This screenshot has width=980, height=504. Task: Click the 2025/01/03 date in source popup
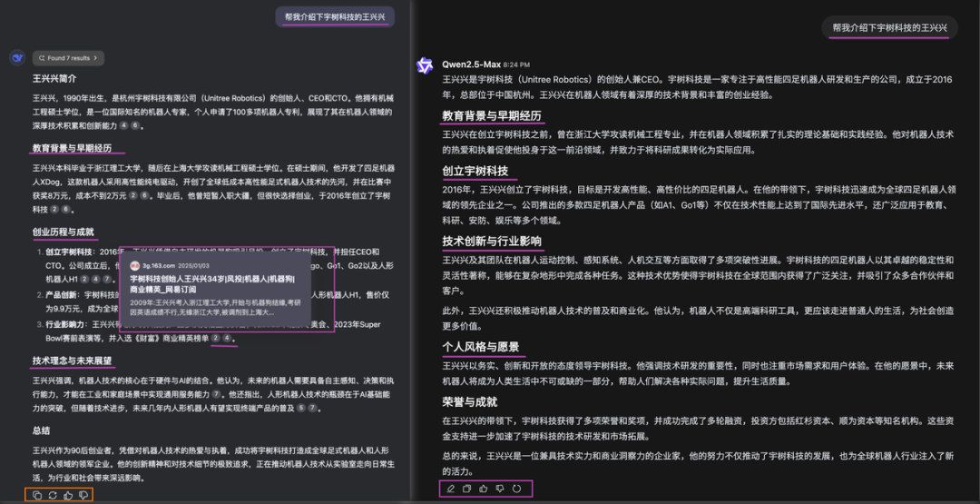point(193,264)
